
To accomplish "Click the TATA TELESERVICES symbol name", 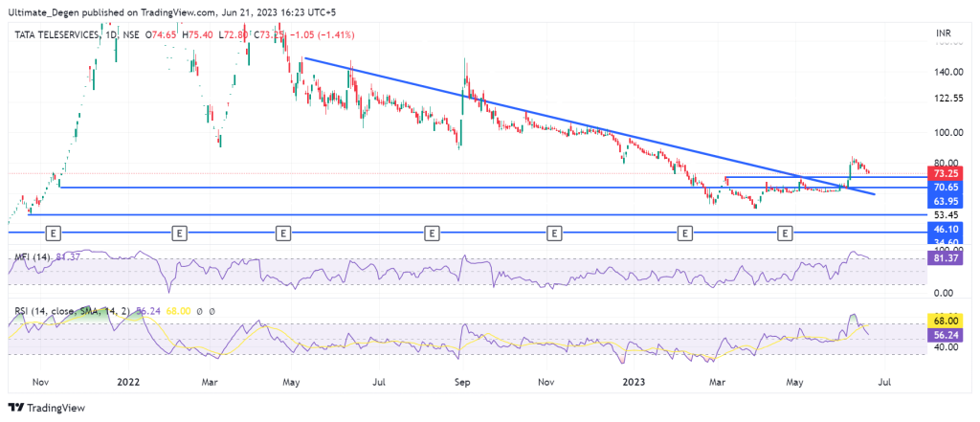I will pos(56,35).
